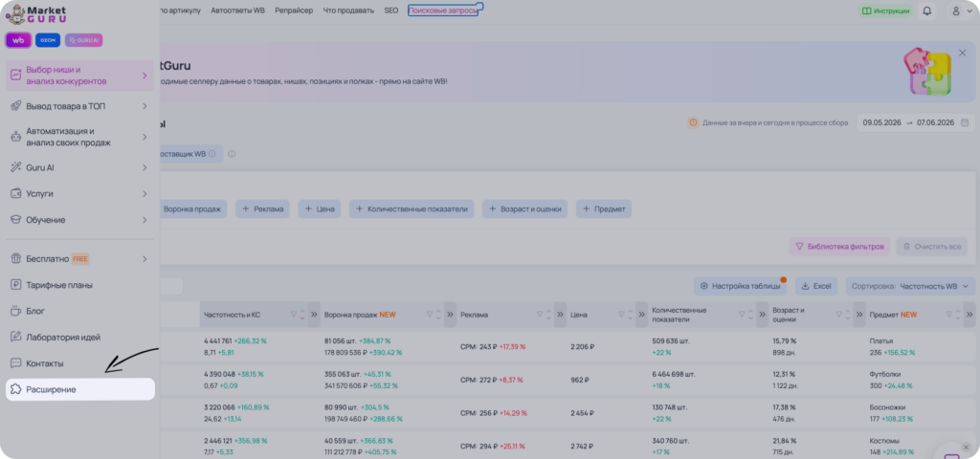Expand the Вывод товара в ТОП submenu

[80, 106]
